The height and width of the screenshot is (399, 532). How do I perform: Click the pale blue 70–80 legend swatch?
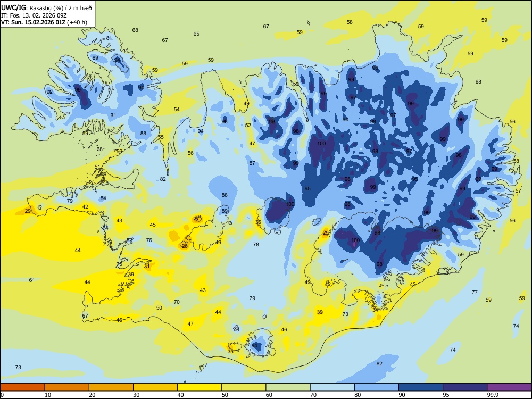tap(332, 387)
